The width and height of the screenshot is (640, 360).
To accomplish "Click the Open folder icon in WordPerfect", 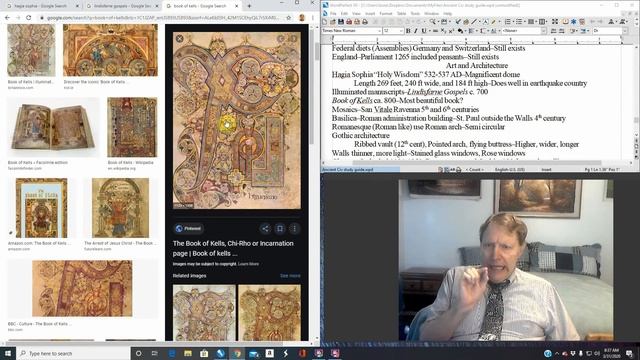I will click(x=333, y=22).
